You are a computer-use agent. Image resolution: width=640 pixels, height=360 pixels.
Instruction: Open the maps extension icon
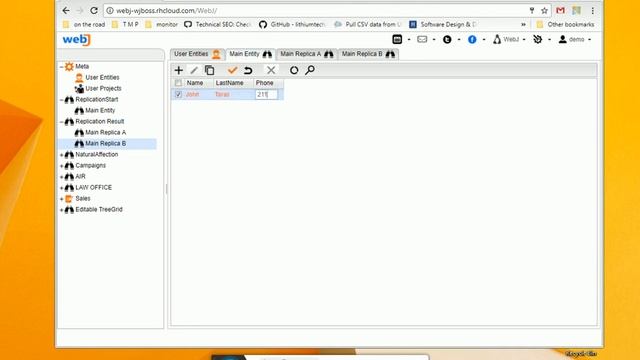point(576,11)
